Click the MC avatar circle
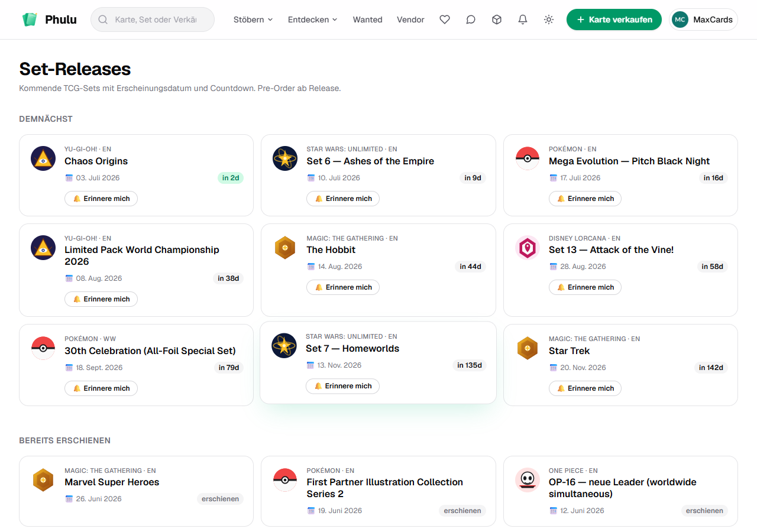The height and width of the screenshot is (532, 757). coord(680,20)
